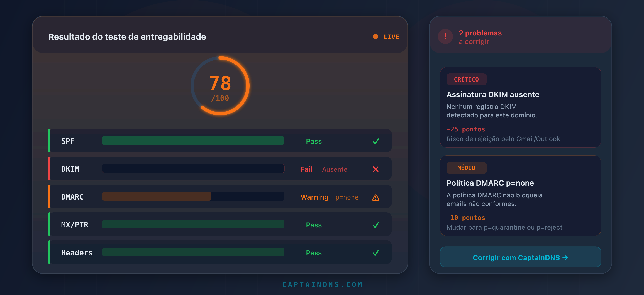The width and height of the screenshot is (644, 295).
Task: Click the 78/100 score gauge
Action: [220, 86]
